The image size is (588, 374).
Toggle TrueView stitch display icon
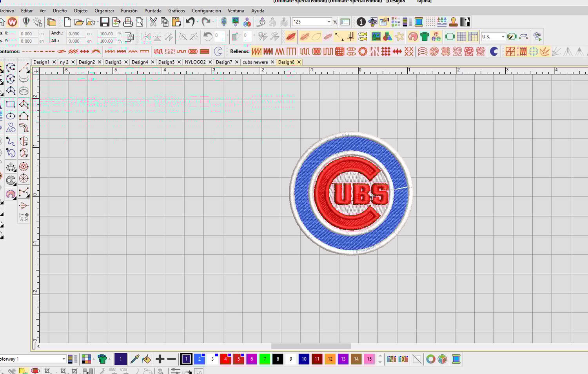tap(291, 37)
